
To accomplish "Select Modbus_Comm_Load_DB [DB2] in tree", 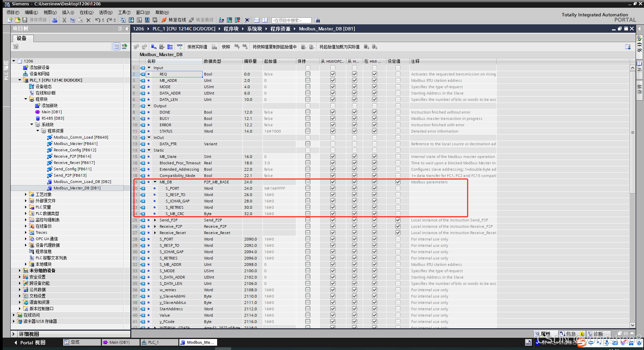I will [x=82, y=182].
